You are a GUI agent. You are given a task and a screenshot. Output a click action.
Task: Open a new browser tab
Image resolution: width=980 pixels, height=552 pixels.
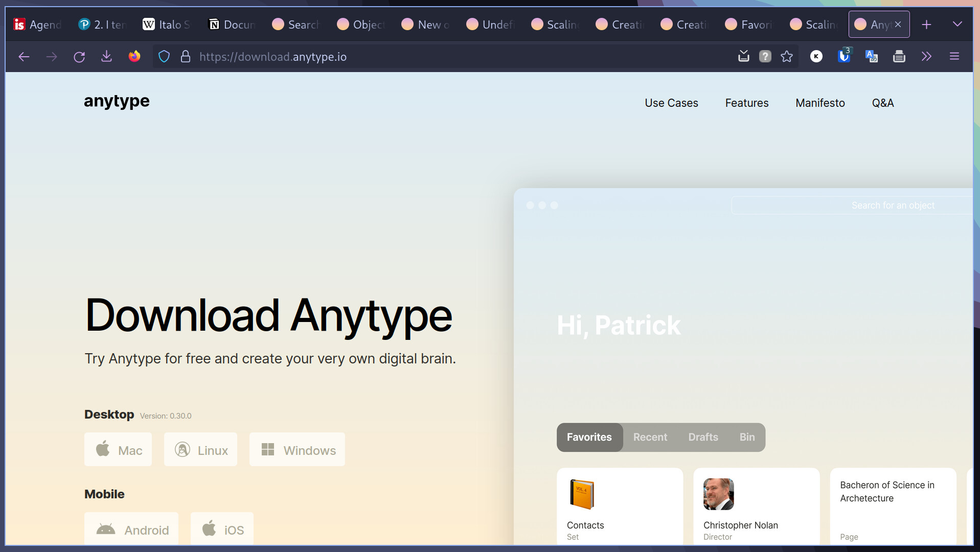pos(926,25)
